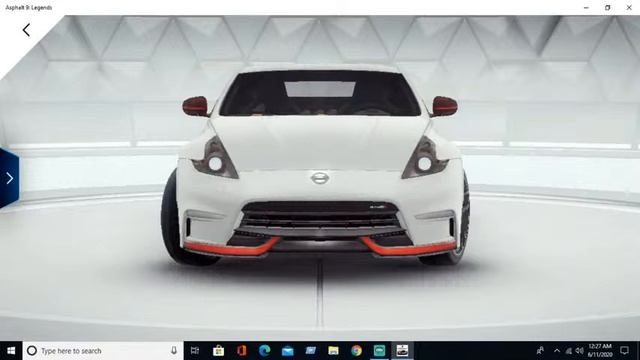The height and width of the screenshot is (360, 640).
Task: Open the Mail app on the taskbar
Action: point(288,351)
